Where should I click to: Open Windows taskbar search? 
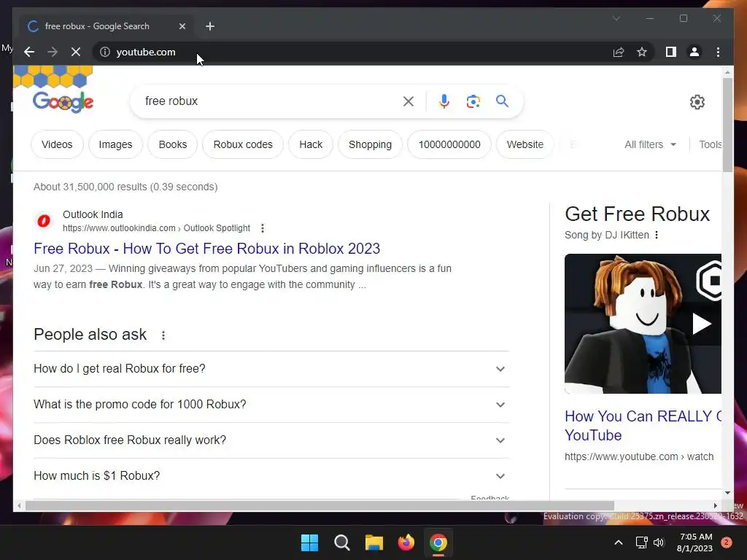(x=341, y=542)
